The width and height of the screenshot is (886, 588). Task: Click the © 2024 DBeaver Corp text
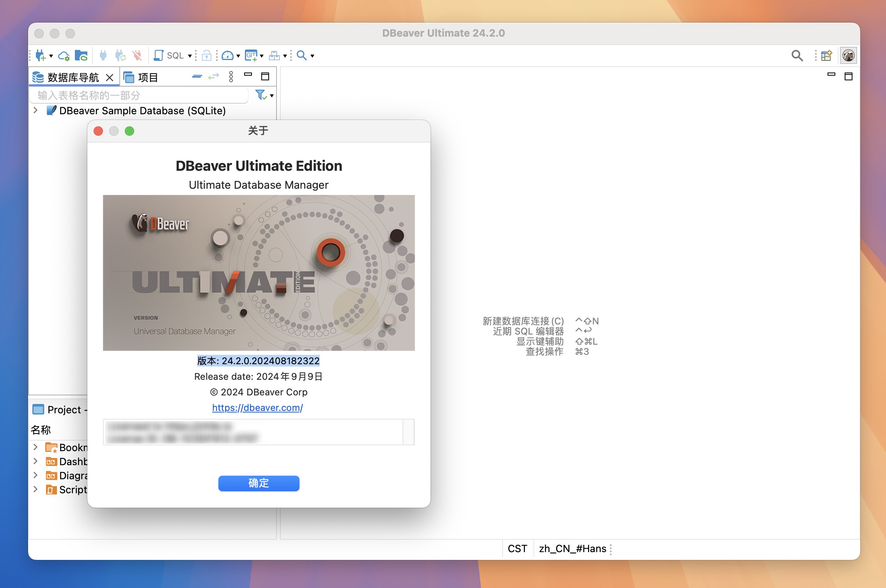point(259,392)
